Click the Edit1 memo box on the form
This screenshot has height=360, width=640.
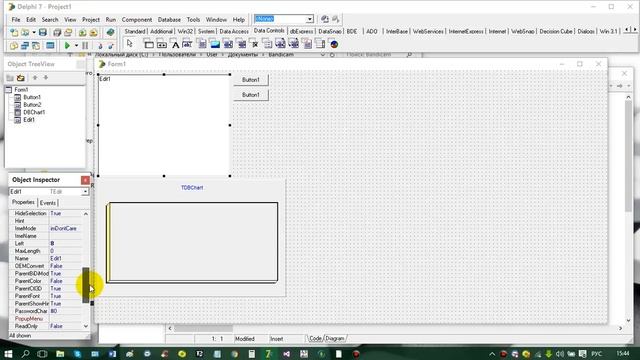point(164,125)
